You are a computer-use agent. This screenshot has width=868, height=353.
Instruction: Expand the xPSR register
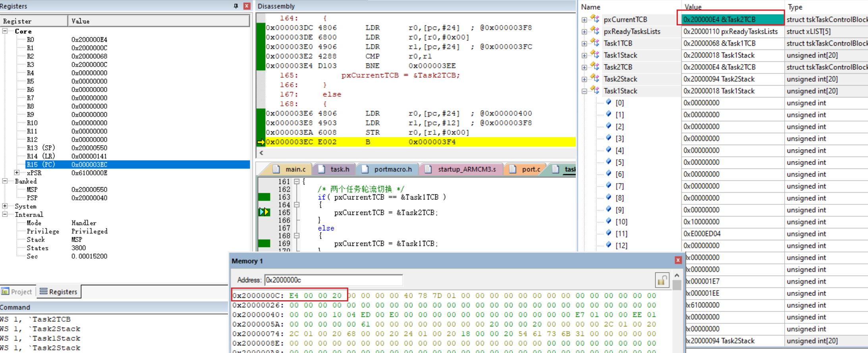17,173
